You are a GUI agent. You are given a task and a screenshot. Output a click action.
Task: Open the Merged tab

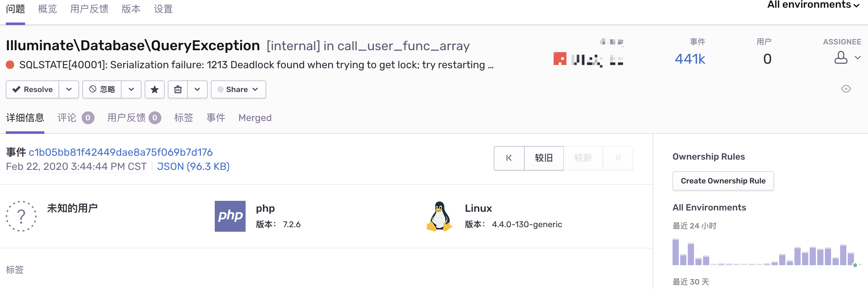pyautogui.click(x=255, y=118)
